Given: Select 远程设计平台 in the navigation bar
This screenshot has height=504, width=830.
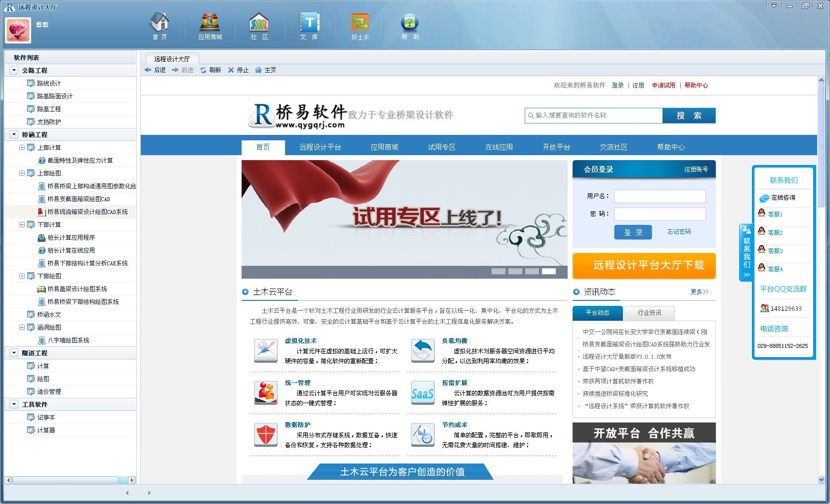Looking at the screenshot, I should 320,147.
